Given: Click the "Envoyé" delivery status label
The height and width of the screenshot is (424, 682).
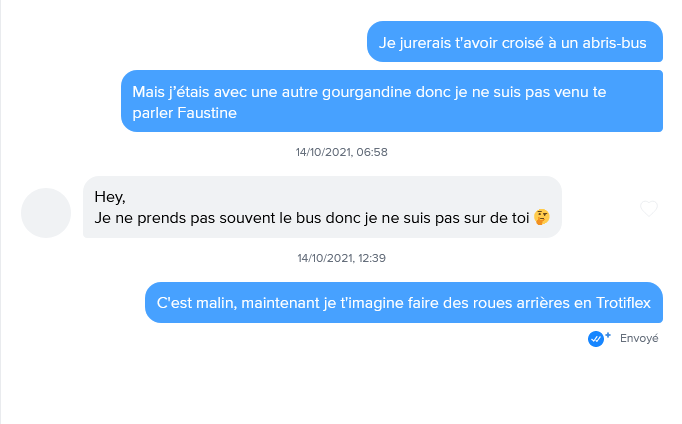Looking at the screenshot, I should [x=639, y=339].
